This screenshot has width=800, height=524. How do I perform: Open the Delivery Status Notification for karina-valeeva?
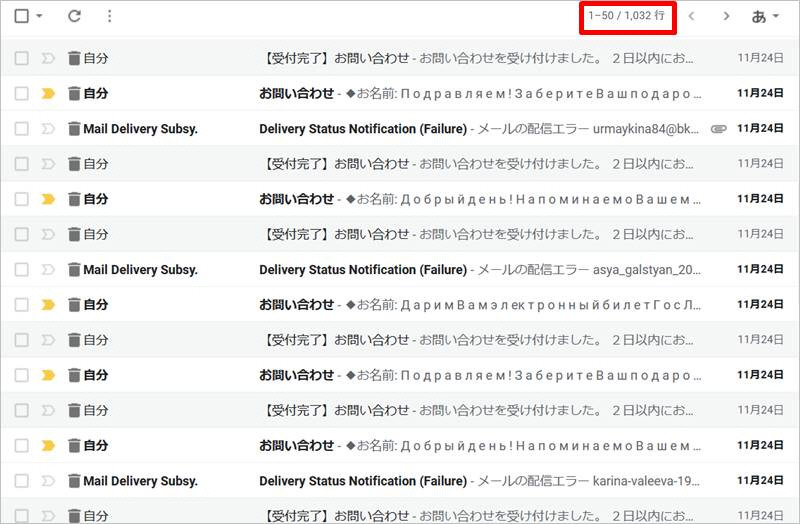click(x=362, y=481)
